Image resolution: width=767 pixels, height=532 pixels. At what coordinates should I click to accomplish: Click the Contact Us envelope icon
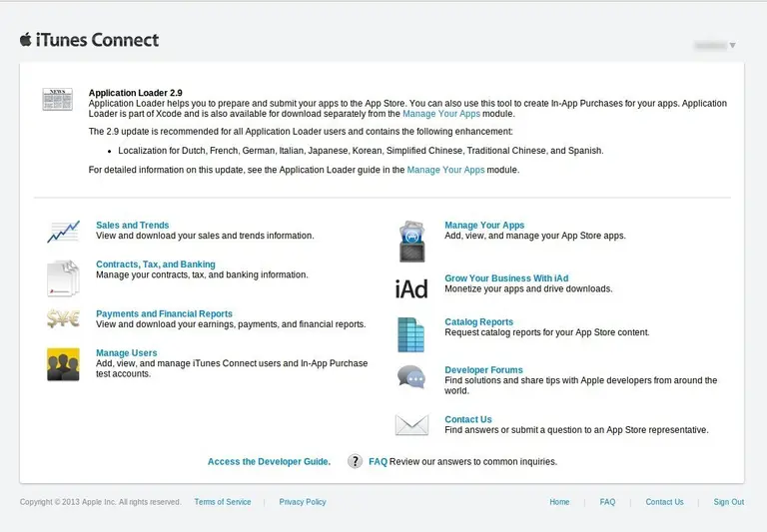(411, 424)
